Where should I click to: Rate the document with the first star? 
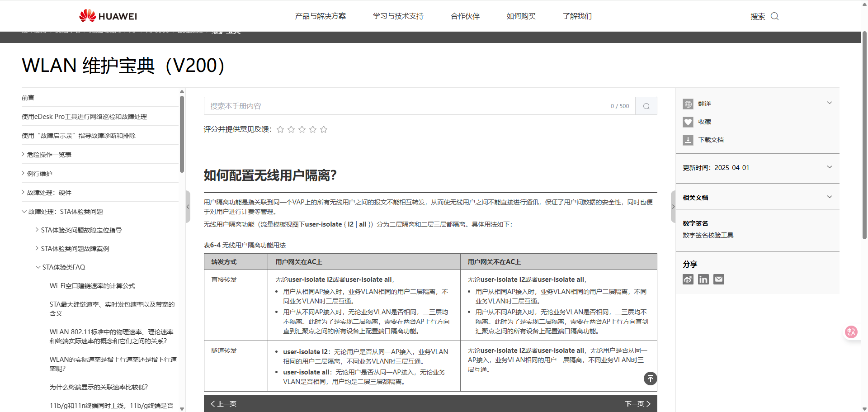coord(280,130)
